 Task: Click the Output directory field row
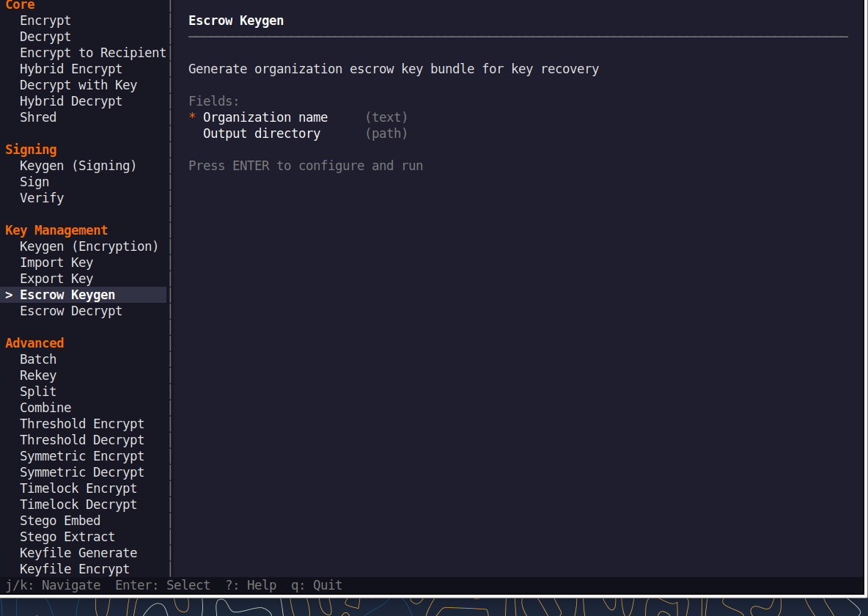coord(305,133)
